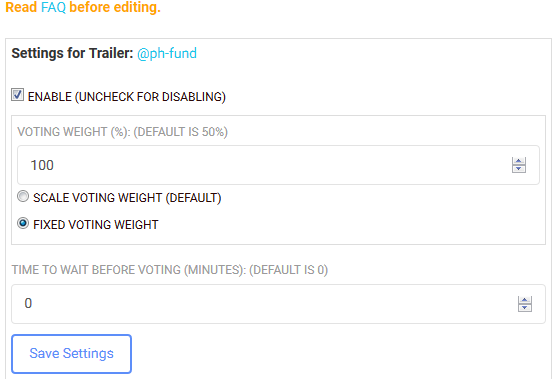Click the 'FIXED VOTING WEIGHT' label text

coord(96,225)
